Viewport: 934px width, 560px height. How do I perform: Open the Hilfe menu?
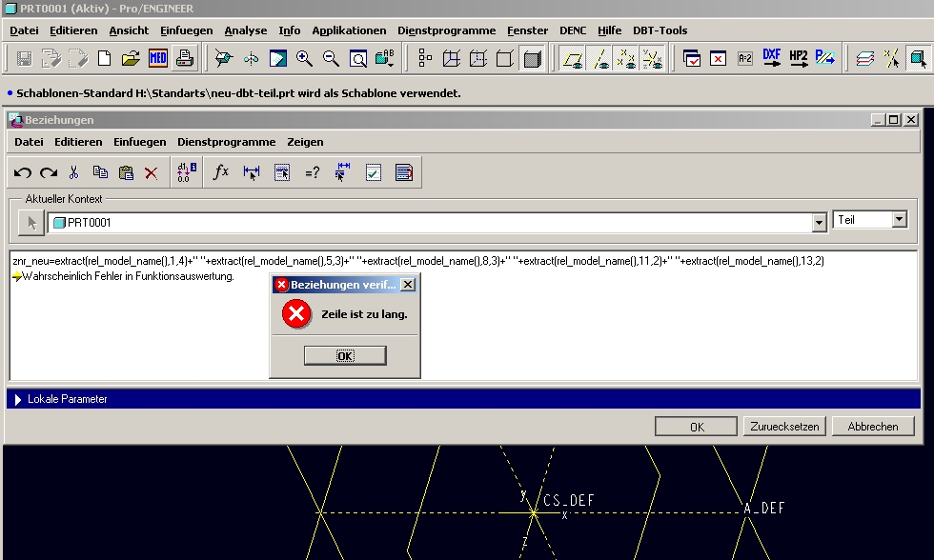pos(609,30)
